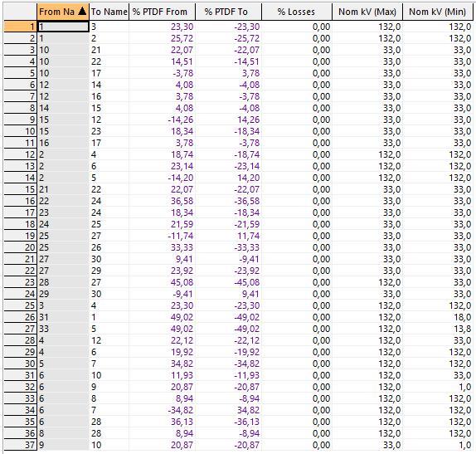Click % PTDF From value 14,51
This screenshot has height=454, width=476.
182,61
